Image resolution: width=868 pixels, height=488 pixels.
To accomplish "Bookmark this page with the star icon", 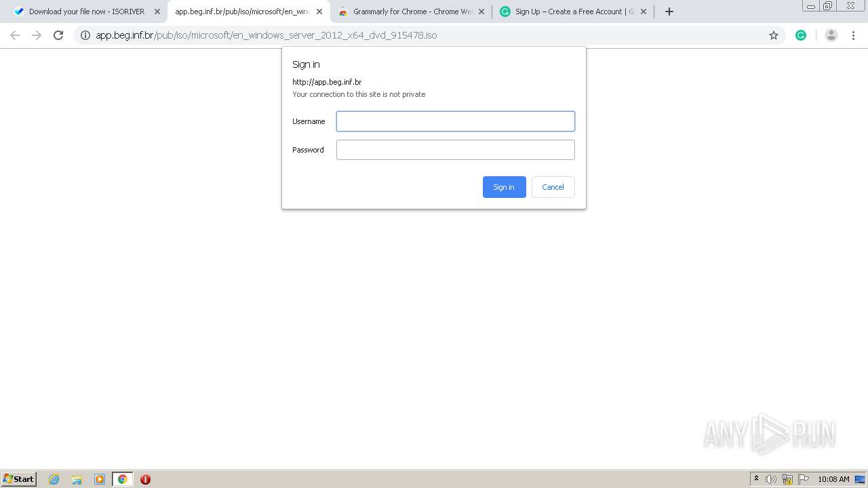I will [774, 35].
